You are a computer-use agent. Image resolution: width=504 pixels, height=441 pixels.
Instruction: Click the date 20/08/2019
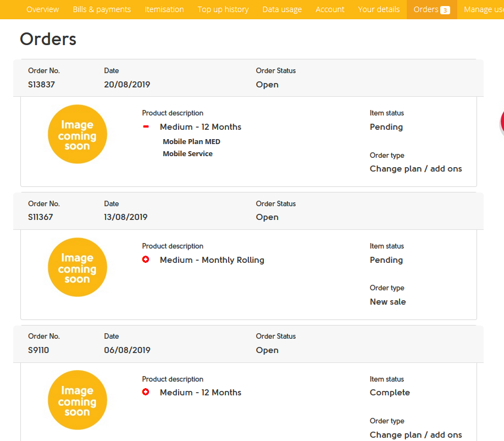(x=127, y=85)
